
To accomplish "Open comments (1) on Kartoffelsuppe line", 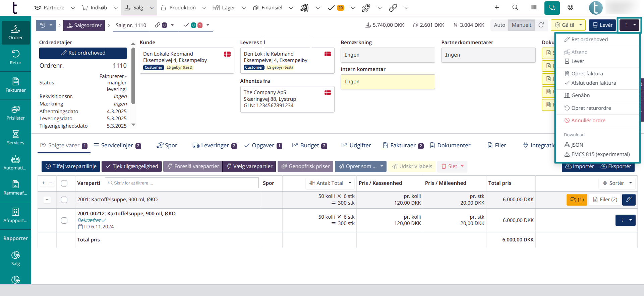I will point(577,200).
